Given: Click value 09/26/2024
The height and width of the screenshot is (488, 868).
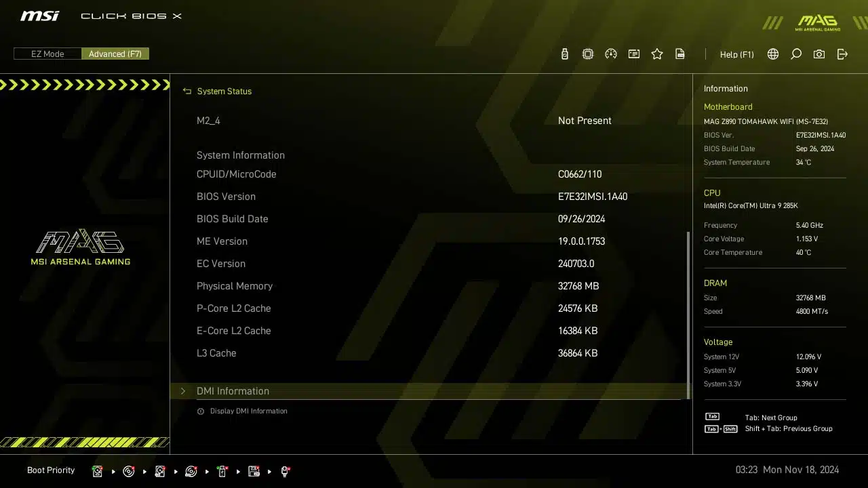Looking at the screenshot, I should [582, 219].
